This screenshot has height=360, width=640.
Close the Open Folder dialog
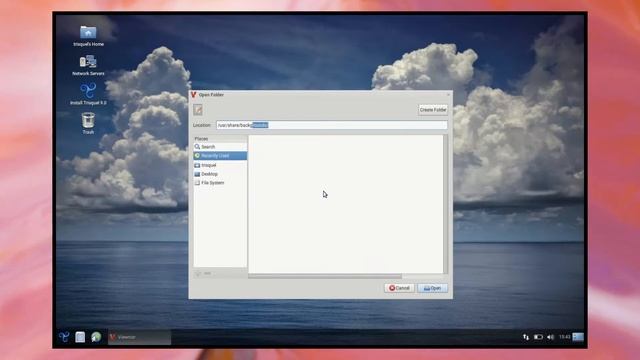coord(448,95)
